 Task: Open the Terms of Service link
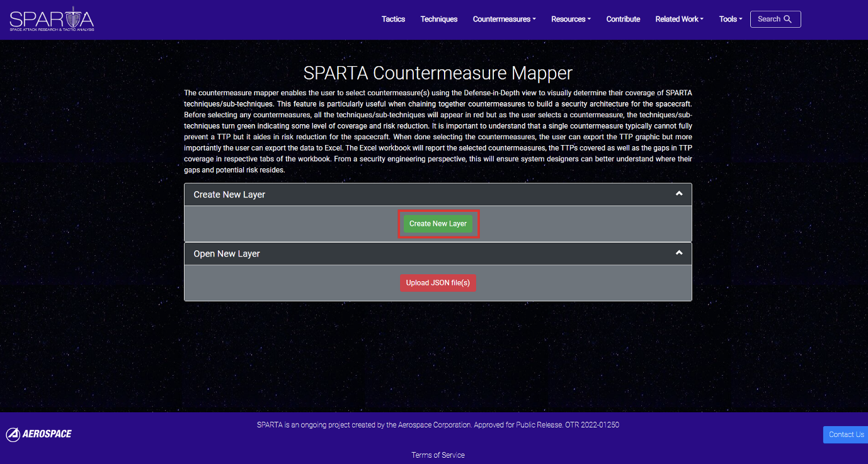(438, 455)
